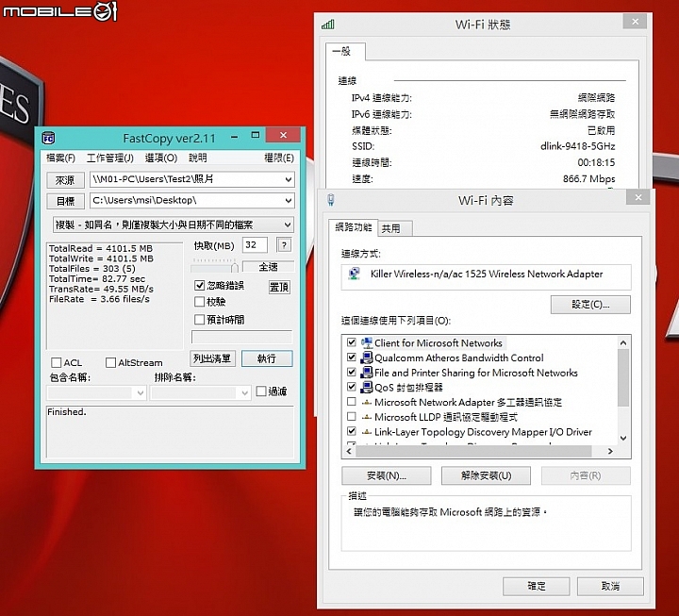Select the Microsoft LLDP protocol driver icon
Image resolution: width=679 pixels, height=616 pixels.
pyautogui.click(x=367, y=417)
